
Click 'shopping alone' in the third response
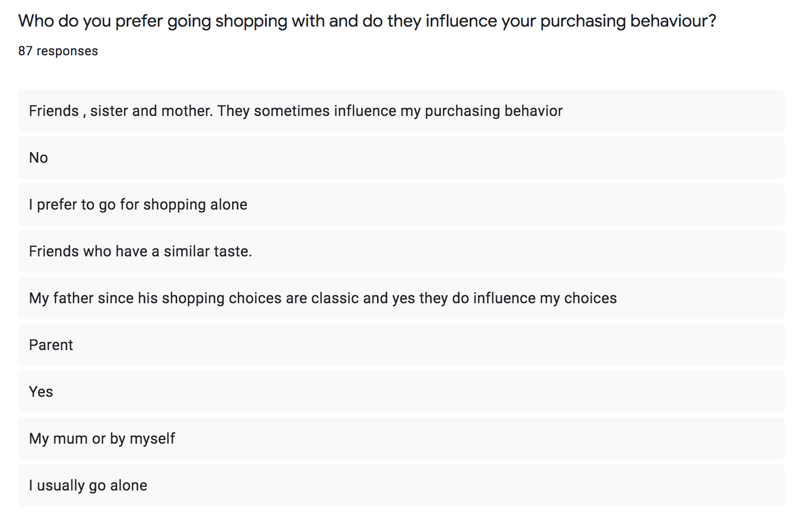[x=195, y=205]
